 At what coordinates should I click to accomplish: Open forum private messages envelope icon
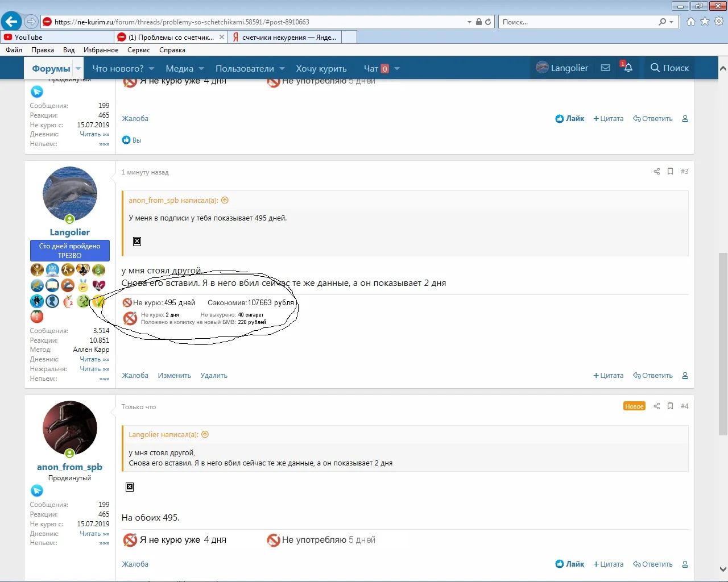click(606, 68)
